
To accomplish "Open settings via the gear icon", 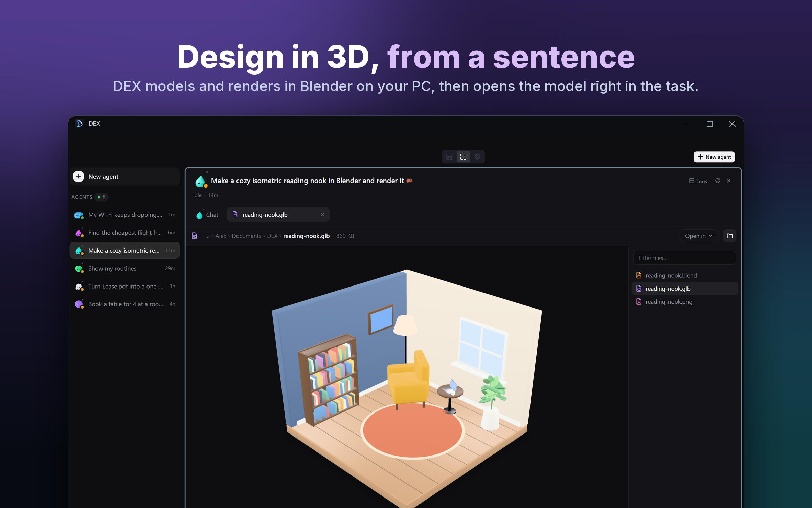I will [477, 157].
